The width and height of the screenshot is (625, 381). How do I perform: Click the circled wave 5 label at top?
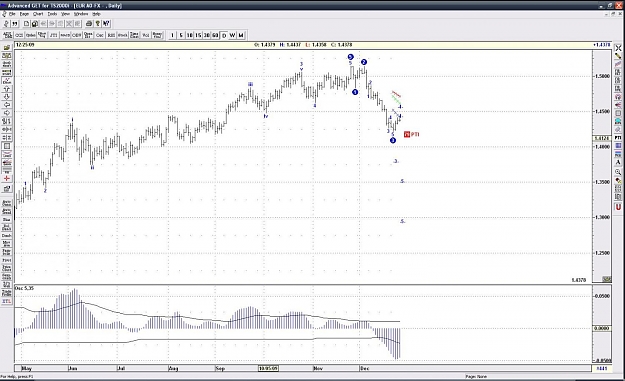(350, 57)
